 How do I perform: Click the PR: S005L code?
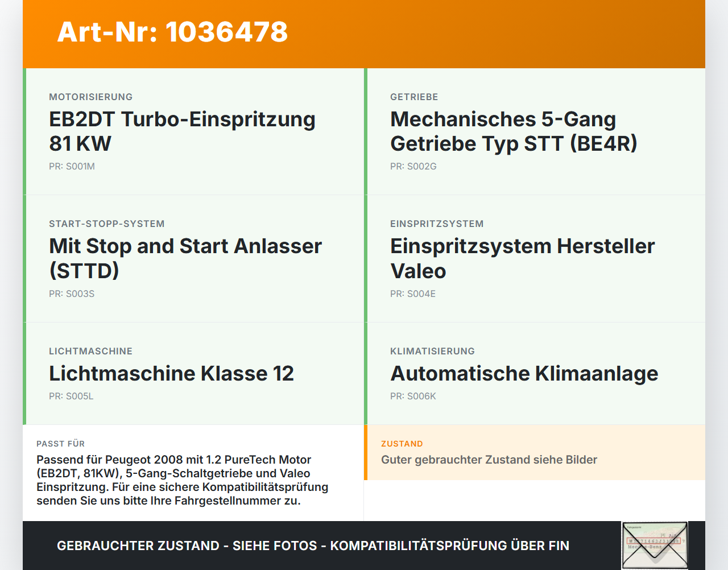(71, 396)
